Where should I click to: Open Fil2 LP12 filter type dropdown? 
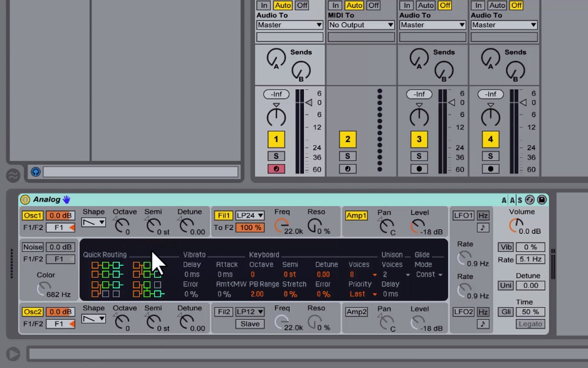(x=250, y=312)
